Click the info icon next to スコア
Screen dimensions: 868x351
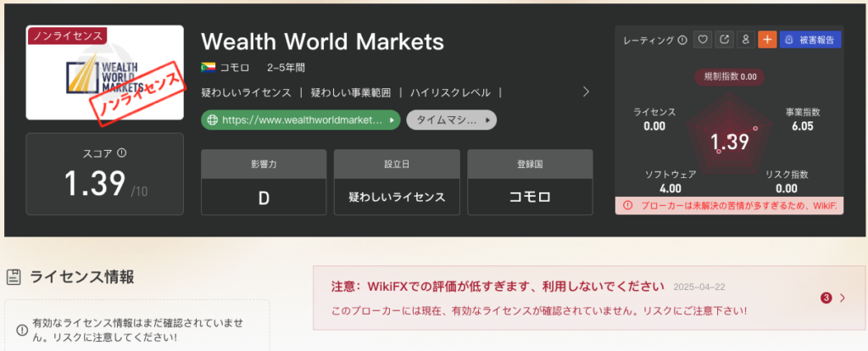pyautogui.click(x=122, y=153)
